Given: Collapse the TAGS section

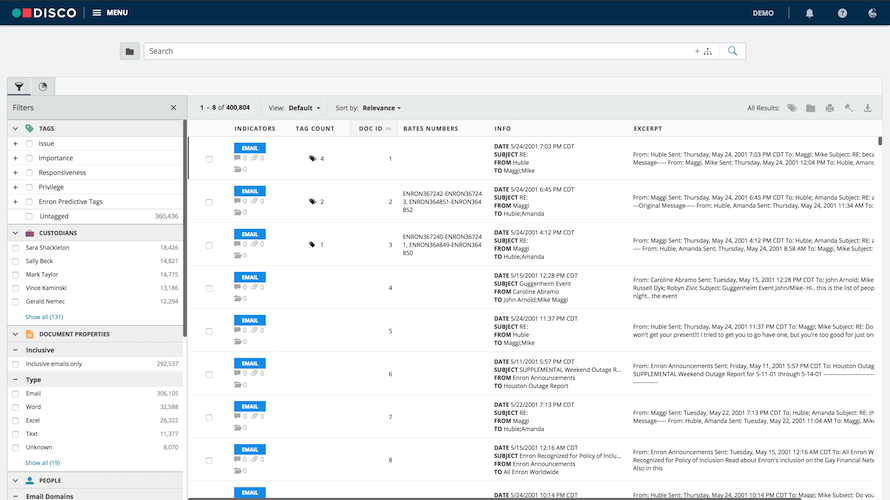Looking at the screenshot, I should tap(15, 129).
